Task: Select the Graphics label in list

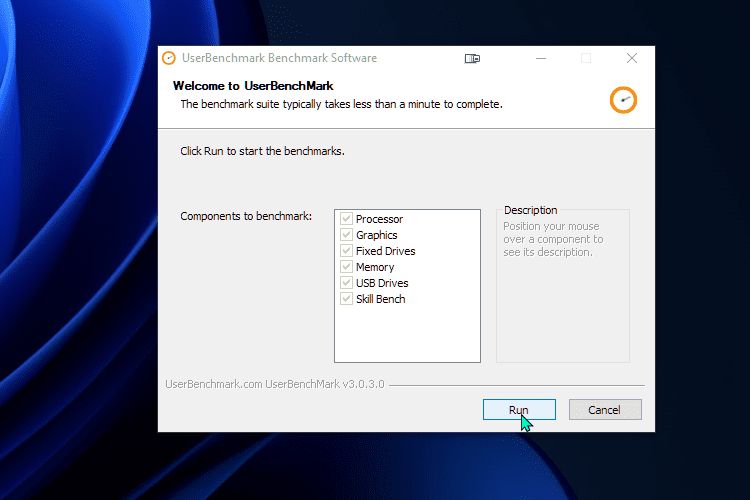Action: click(x=376, y=235)
